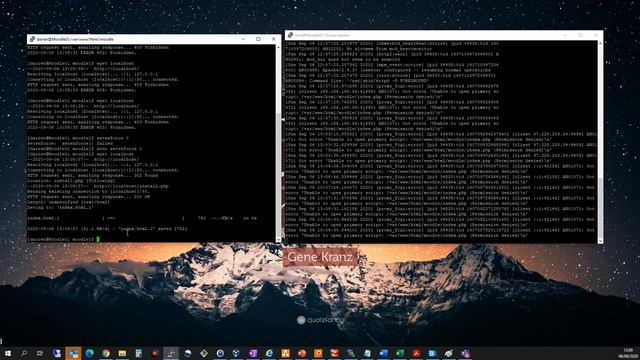This screenshot has width=640, height=360.
Task: Open the taskbar search magnifier
Action: [24, 353]
